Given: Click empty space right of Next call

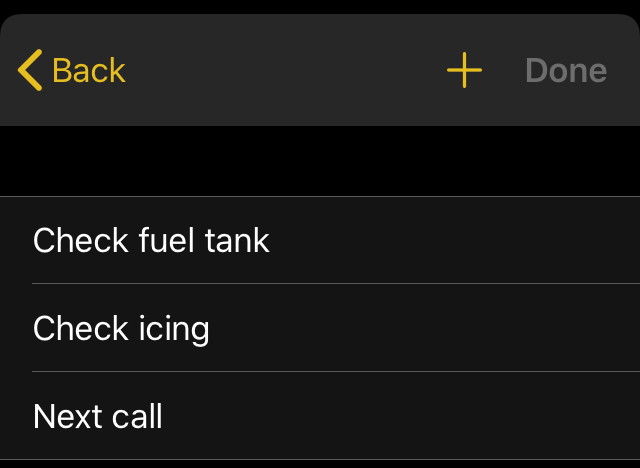Looking at the screenshot, I should point(404,416).
